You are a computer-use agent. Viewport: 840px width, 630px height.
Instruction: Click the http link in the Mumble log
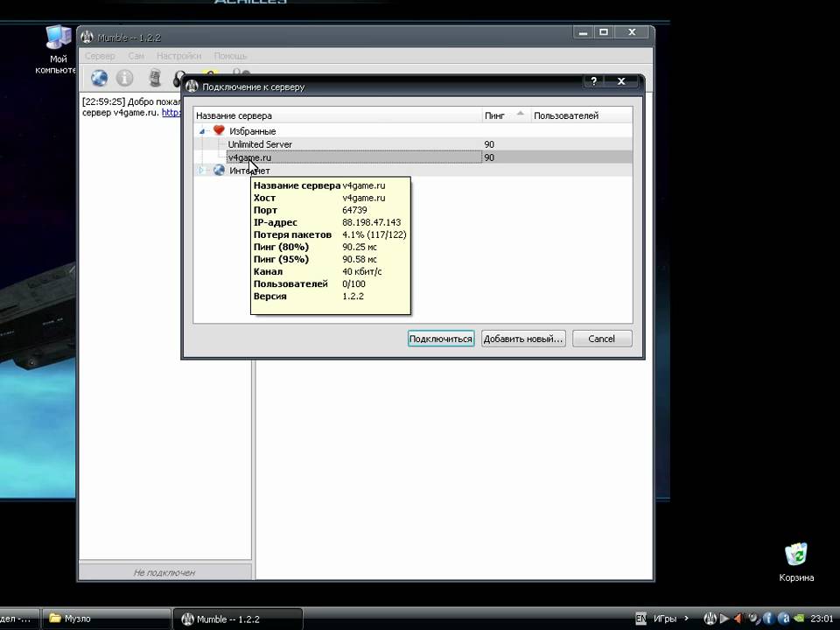171,113
